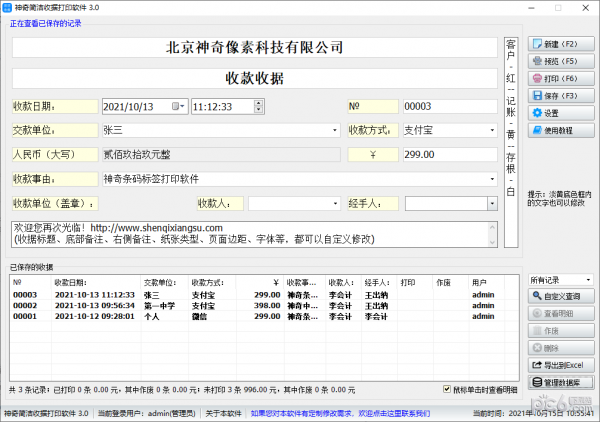Select saved receipt row 00003
The height and width of the screenshot is (422, 600).
pos(264,295)
